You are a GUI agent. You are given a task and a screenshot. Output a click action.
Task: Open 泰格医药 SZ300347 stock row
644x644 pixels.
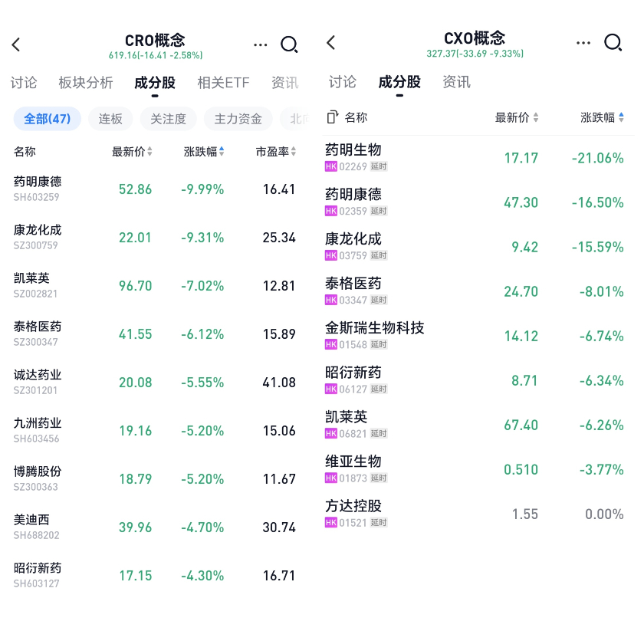click(x=154, y=334)
